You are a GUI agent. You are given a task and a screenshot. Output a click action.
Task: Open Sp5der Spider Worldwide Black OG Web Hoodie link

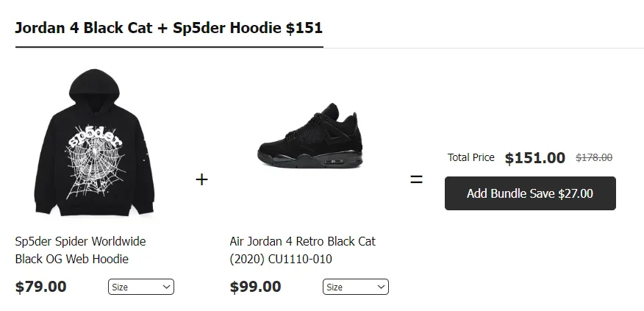point(80,250)
